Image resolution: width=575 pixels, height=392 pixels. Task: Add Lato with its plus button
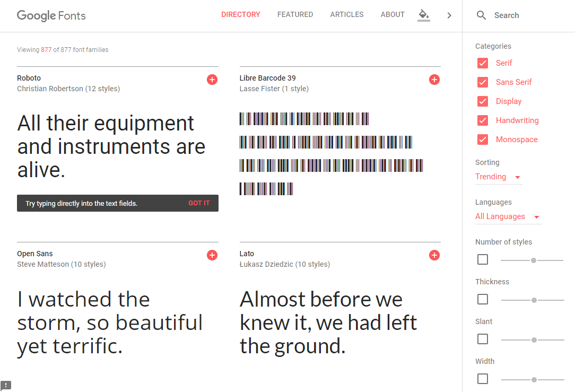(434, 255)
